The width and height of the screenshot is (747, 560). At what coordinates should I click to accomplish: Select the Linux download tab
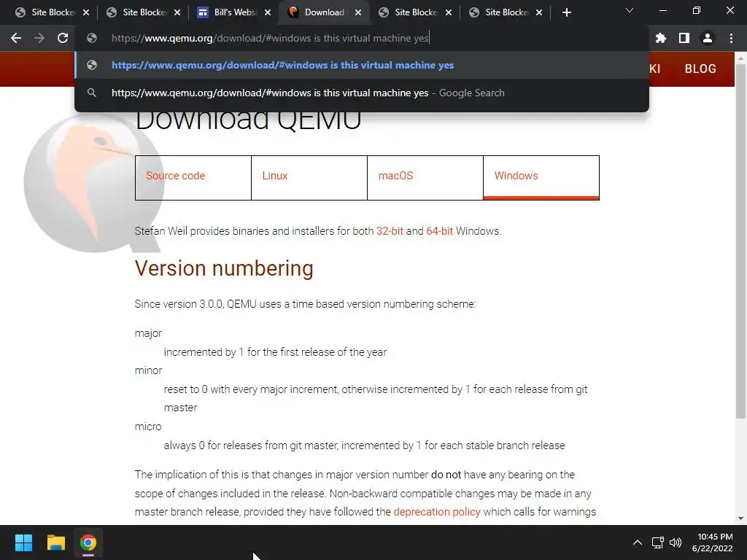click(309, 178)
